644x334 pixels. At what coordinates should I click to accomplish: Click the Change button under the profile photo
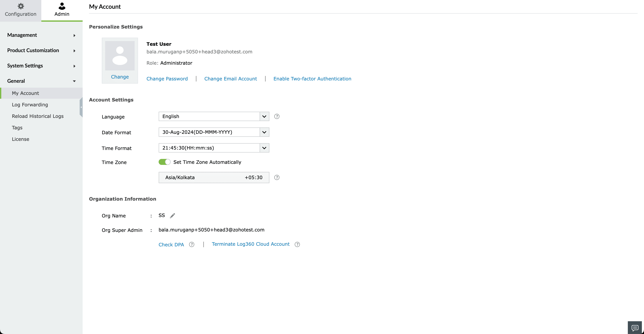click(x=120, y=77)
